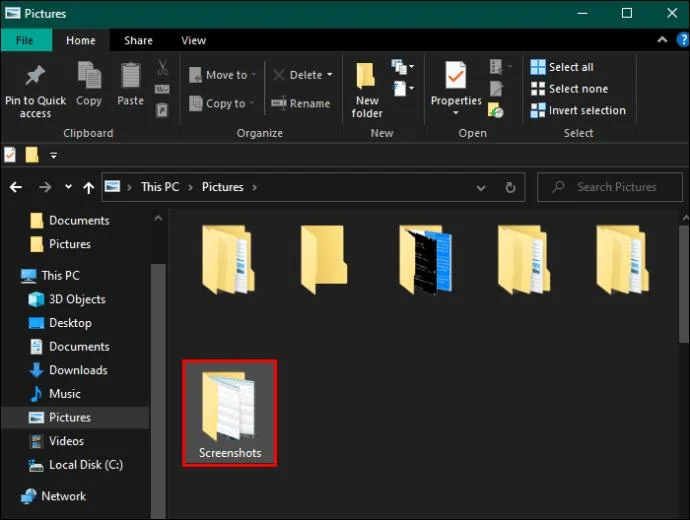Switch to the Share tab
Screen dimensions: 690x520
[138, 40]
